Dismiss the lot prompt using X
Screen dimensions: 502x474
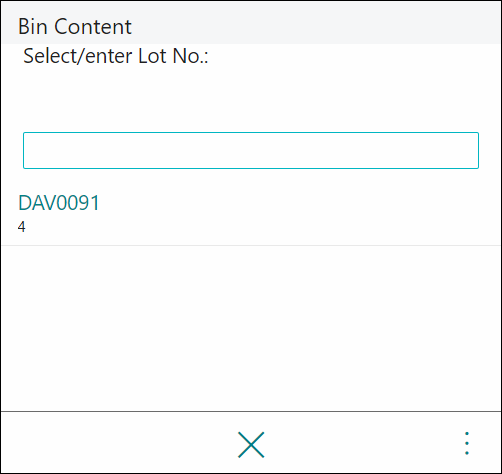(251, 444)
